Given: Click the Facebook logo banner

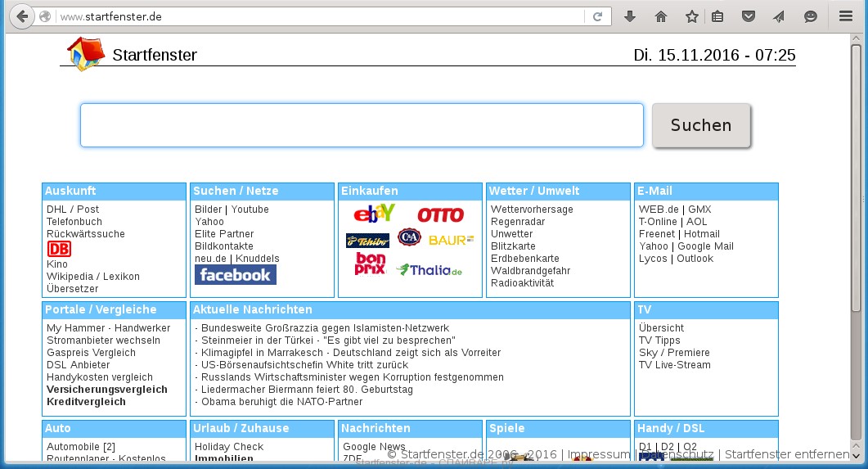Looking at the screenshot, I should pyautogui.click(x=235, y=275).
